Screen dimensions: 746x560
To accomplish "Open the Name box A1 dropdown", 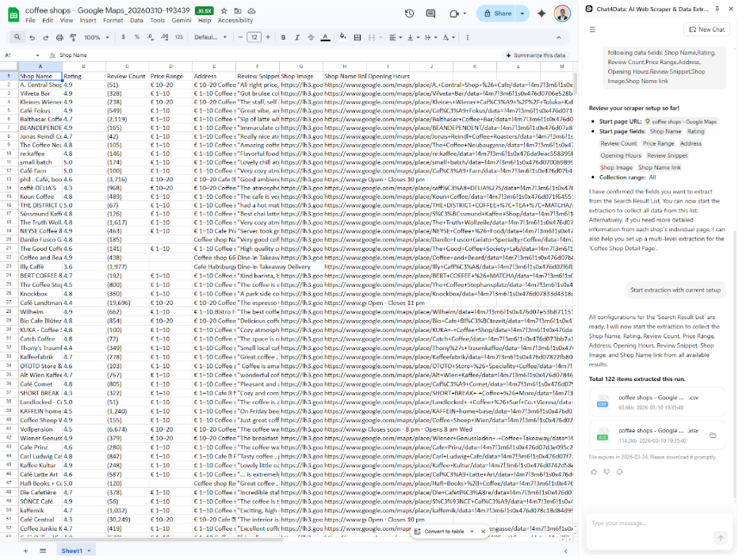I will point(37,55).
